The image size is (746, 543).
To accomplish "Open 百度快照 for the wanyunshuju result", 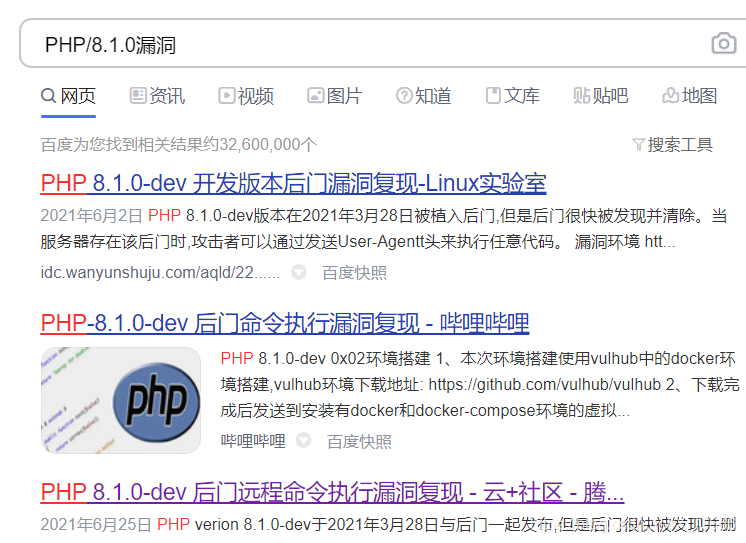I will tap(354, 273).
